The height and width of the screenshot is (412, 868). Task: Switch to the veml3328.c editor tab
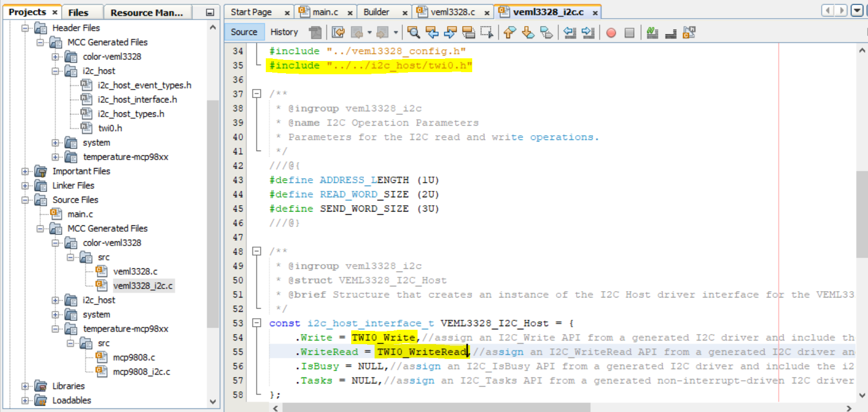point(453,12)
